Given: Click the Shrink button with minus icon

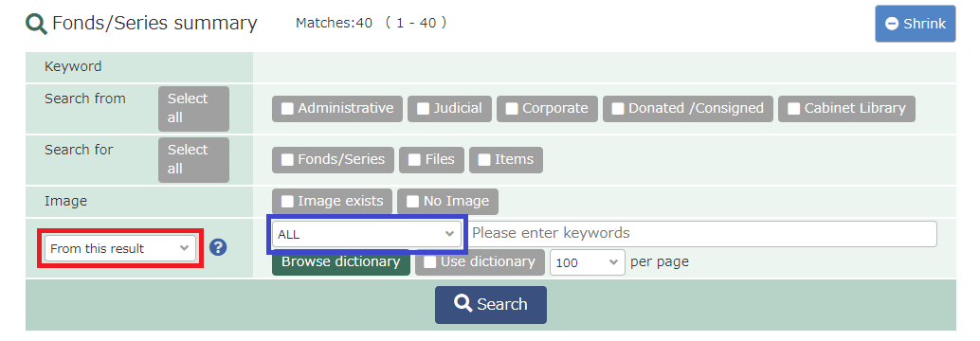Looking at the screenshot, I should tap(915, 24).
